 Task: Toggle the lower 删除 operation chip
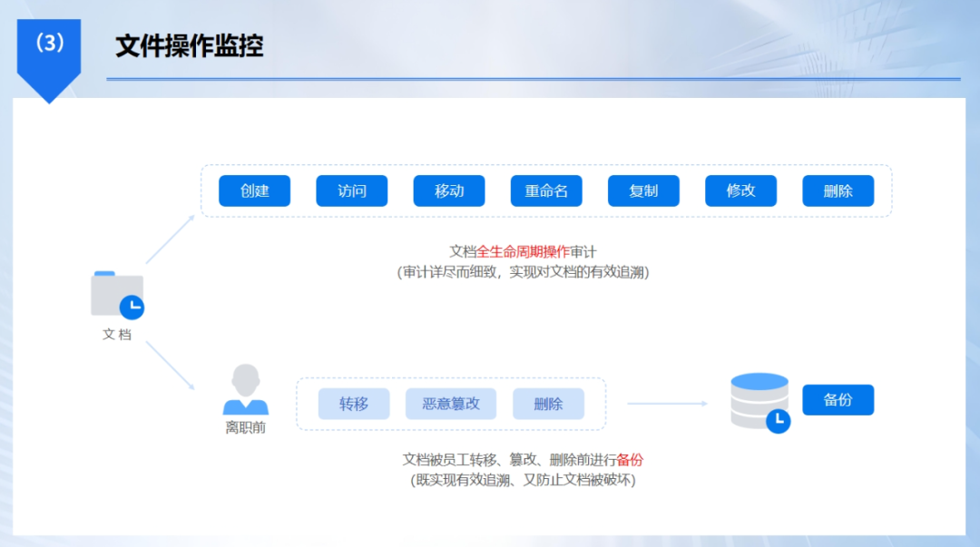click(x=549, y=404)
